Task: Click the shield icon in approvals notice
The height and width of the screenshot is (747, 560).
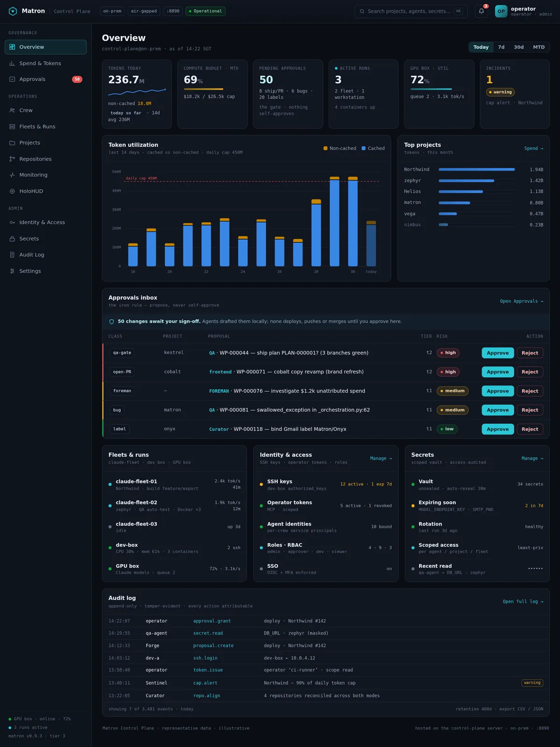Action: (112, 322)
